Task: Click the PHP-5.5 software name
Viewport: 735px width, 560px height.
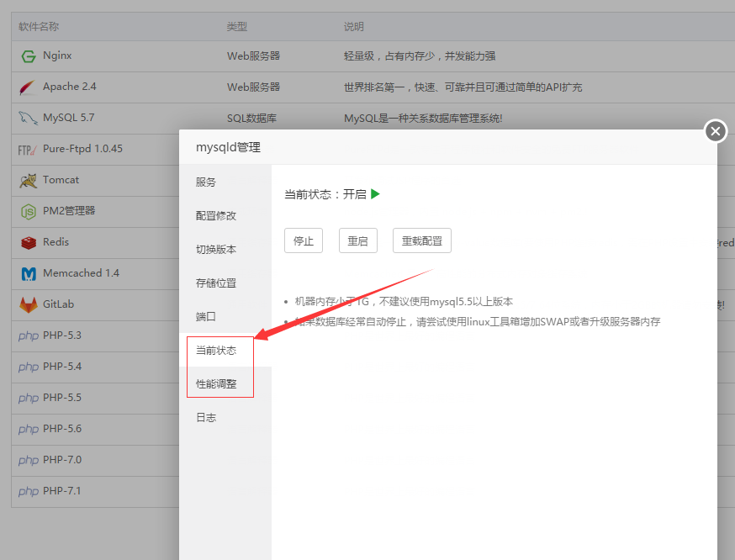Action: pyautogui.click(x=62, y=398)
